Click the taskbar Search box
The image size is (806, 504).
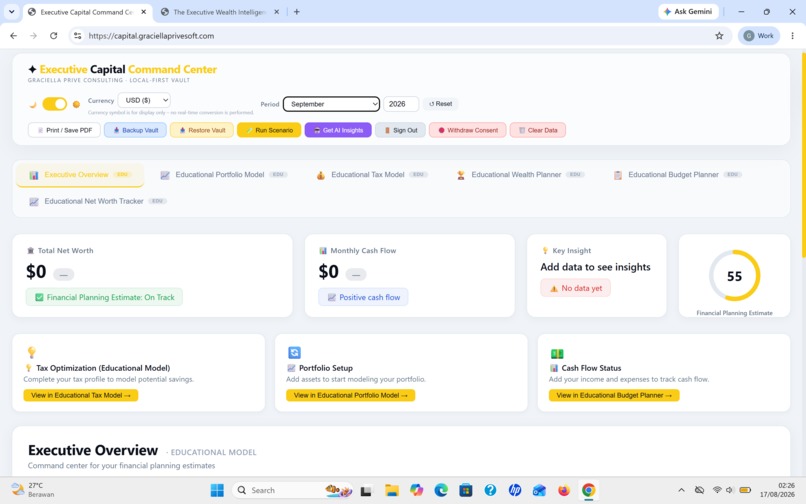[293, 490]
